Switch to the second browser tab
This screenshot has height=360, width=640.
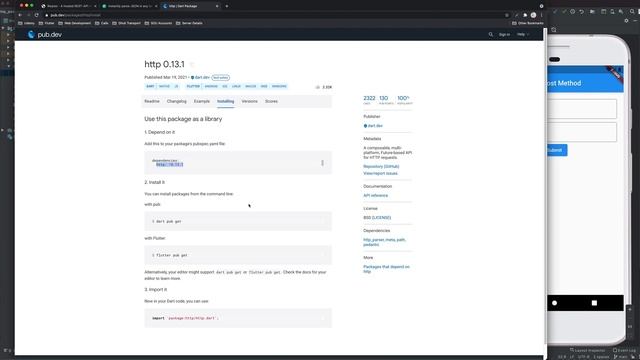tap(129, 6)
